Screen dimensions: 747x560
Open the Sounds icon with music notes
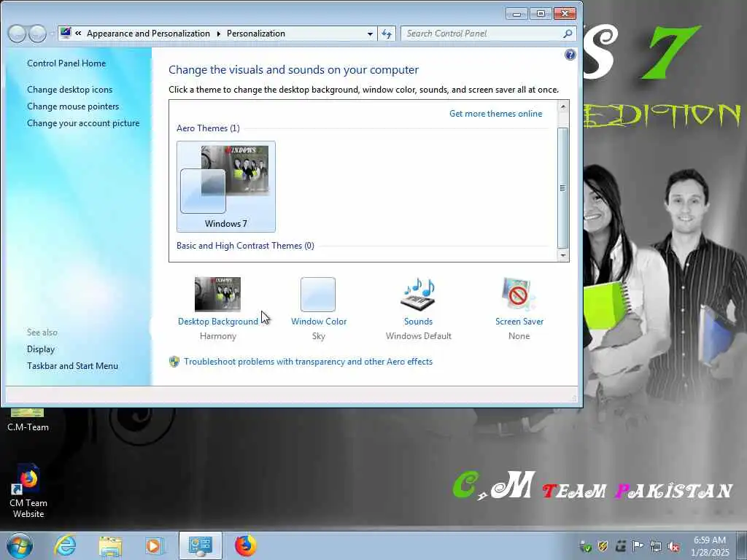click(418, 295)
